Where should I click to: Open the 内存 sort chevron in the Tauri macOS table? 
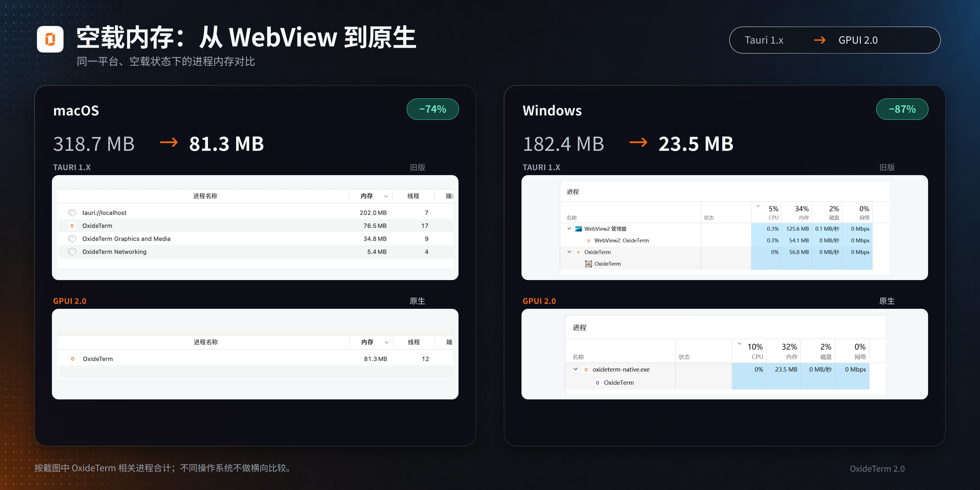tap(386, 196)
